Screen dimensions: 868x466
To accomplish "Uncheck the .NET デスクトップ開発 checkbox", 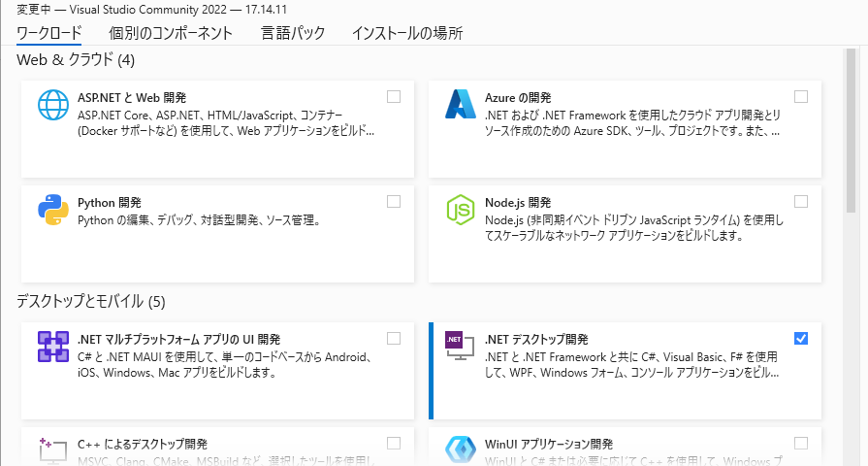I will click(x=801, y=339).
